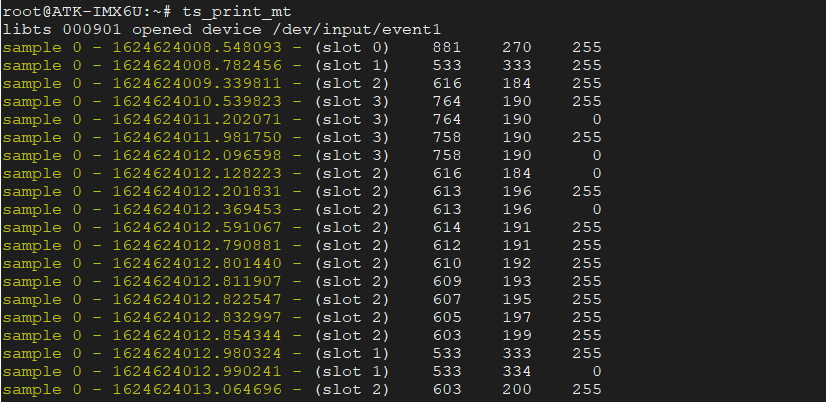Screen dimensions: 826x402
Task: Click the pressure value 0 in the 1624624012.128223 row
Action: pyautogui.click(x=596, y=172)
